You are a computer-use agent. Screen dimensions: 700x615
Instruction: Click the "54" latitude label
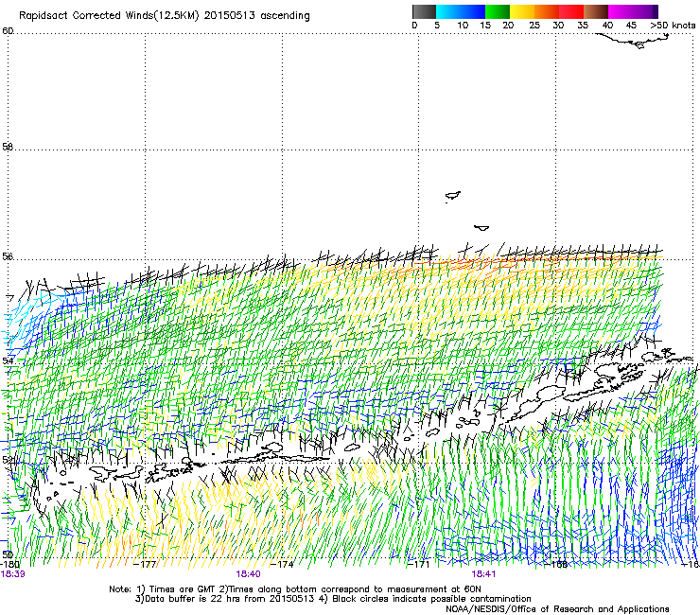[8, 360]
